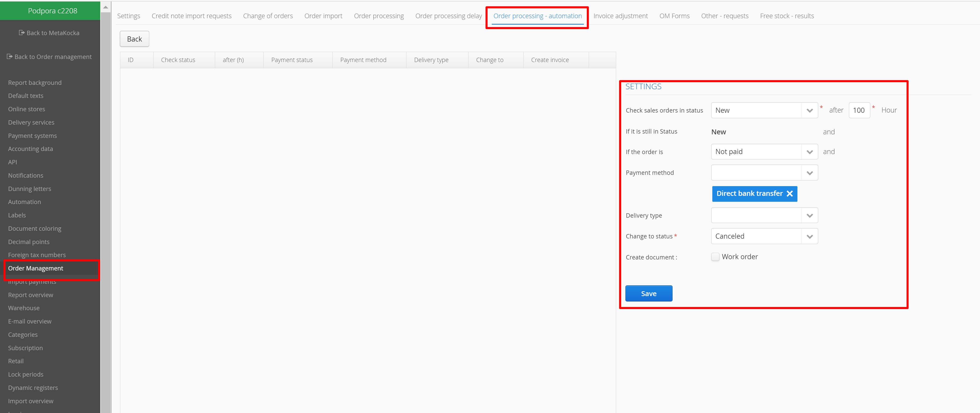
Task: Click the exit icon beside Back to Order management
Action: 9,57
